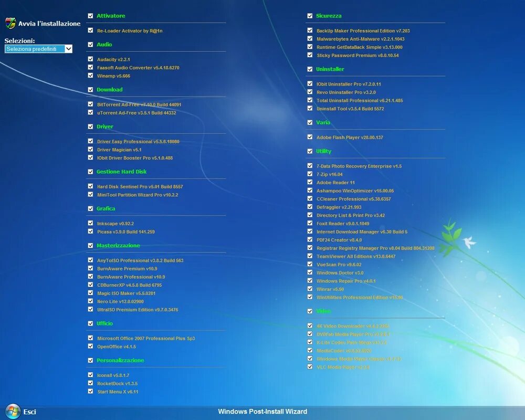Select UltraISO Premium Edition v9.7.0.3476 text

click(x=138, y=310)
